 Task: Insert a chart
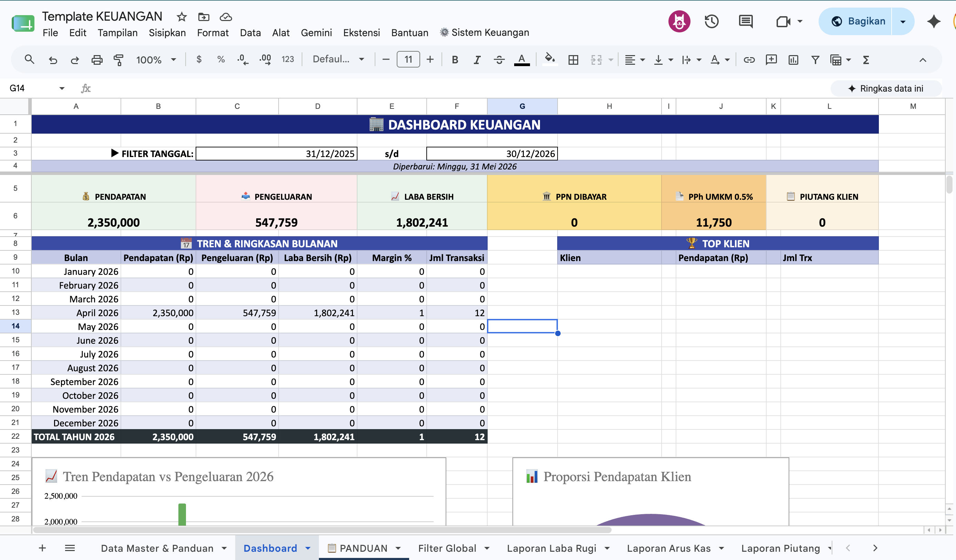pos(793,60)
